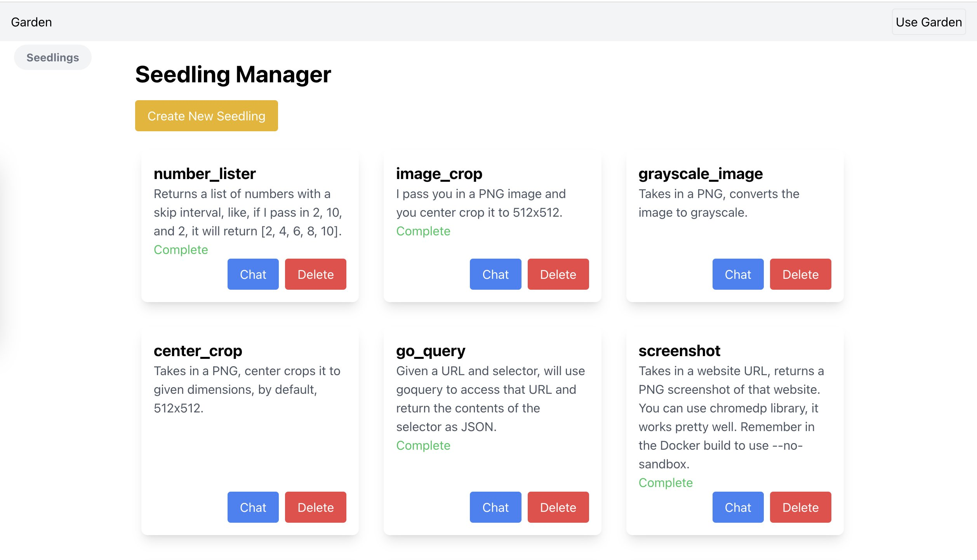
Task: Navigate to Use Garden section
Action: coord(928,21)
